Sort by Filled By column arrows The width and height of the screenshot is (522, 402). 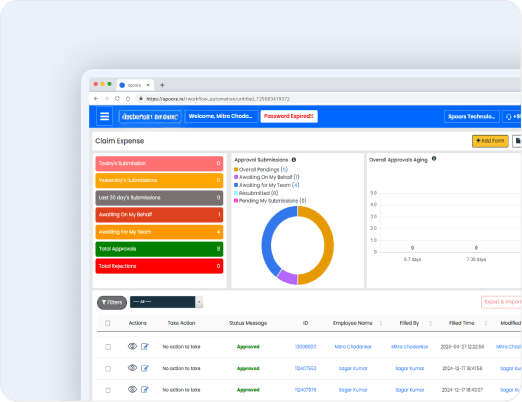pyautogui.click(x=430, y=323)
